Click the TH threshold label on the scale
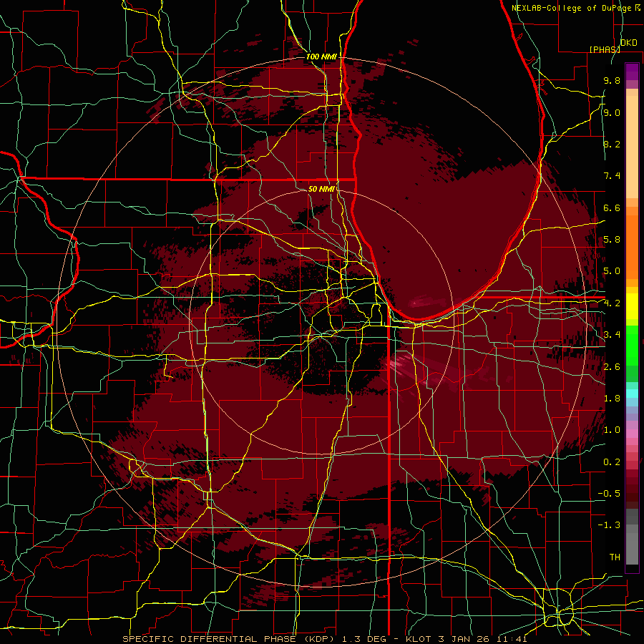 click(x=615, y=557)
